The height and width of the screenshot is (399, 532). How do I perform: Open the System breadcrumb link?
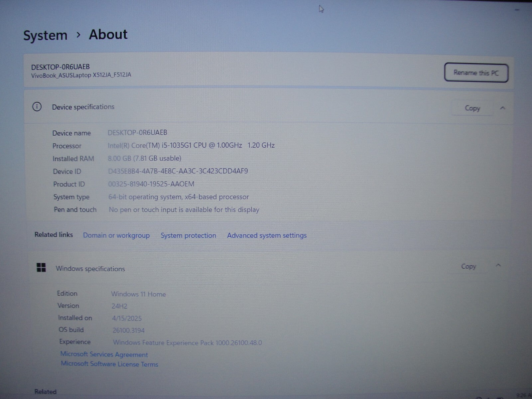[45, 35]
